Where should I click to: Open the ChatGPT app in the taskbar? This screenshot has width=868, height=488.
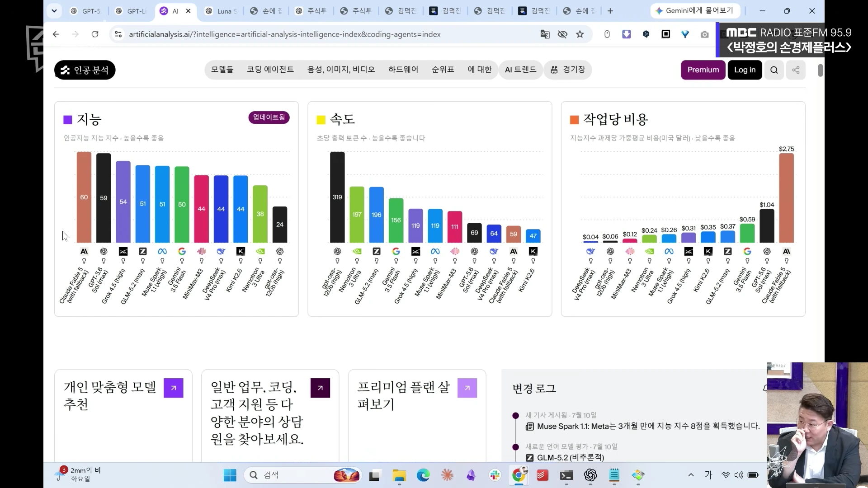tap(590, 475)
